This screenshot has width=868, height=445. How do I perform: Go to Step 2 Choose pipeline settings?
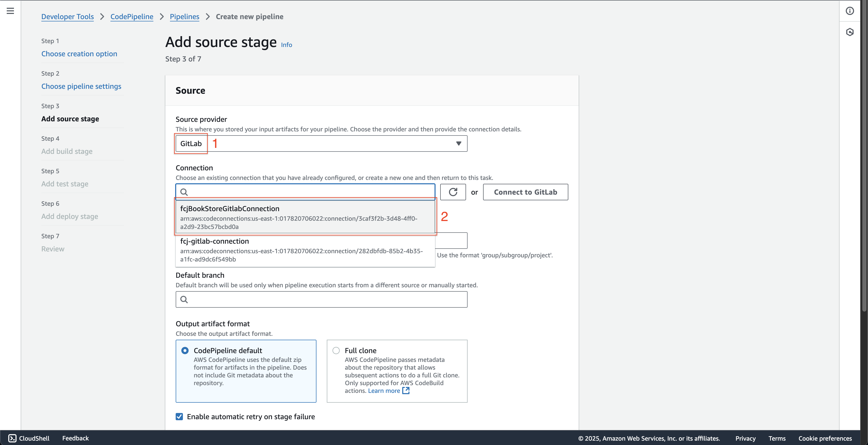[x=81, y=86]
